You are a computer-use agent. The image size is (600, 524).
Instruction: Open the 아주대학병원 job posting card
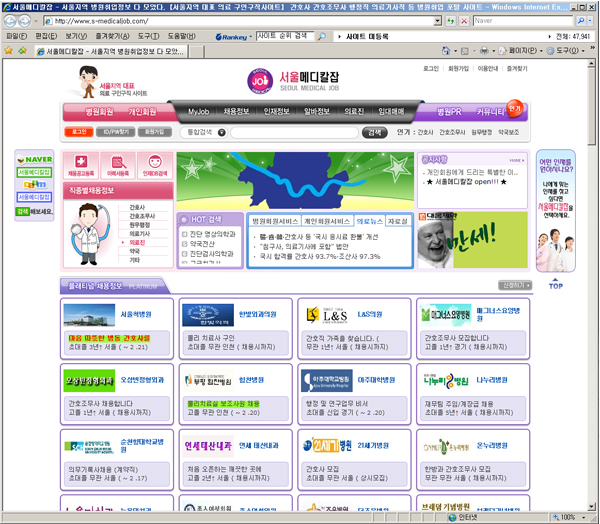(x=354, y=394)
